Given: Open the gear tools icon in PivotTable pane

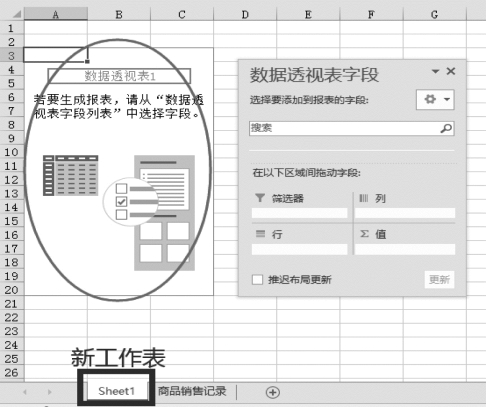Looking at the screenshot, I should pos(430,99).
